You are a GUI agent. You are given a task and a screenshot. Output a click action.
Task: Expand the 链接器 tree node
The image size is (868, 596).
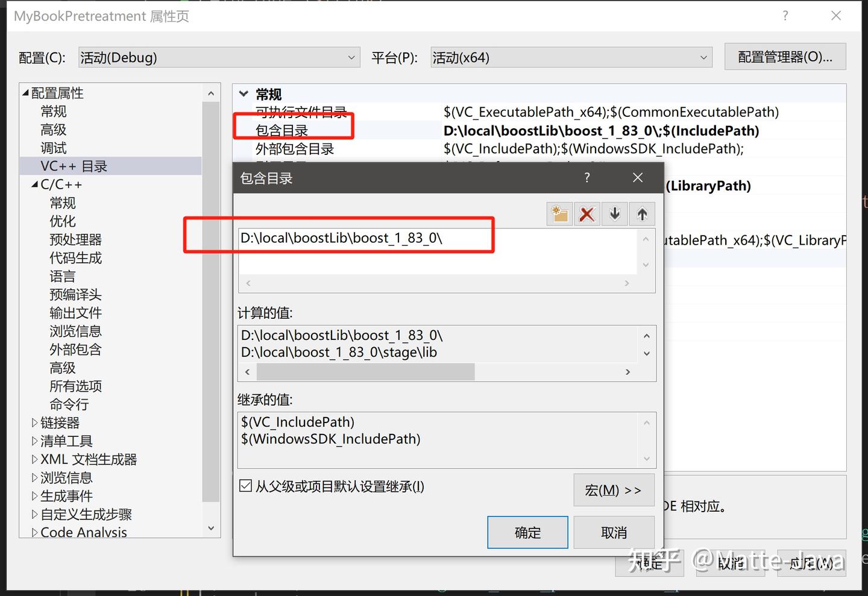click(x=34, y=422)
